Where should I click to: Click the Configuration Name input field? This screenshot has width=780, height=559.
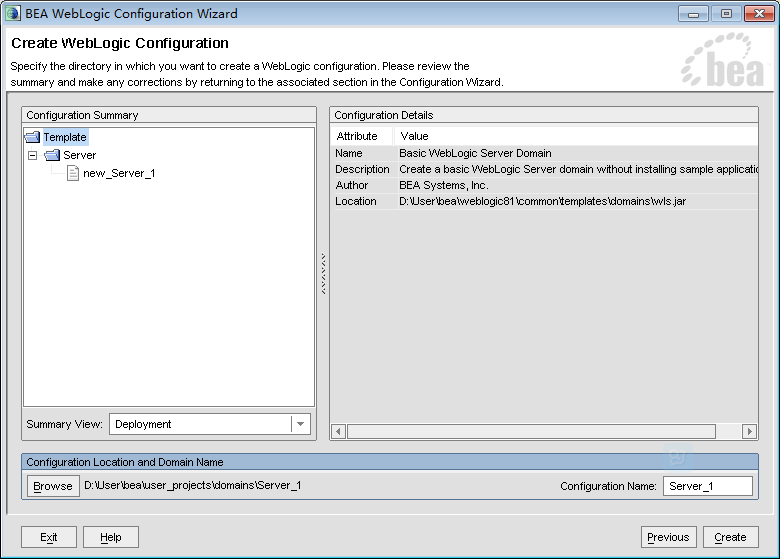[707, 486]
